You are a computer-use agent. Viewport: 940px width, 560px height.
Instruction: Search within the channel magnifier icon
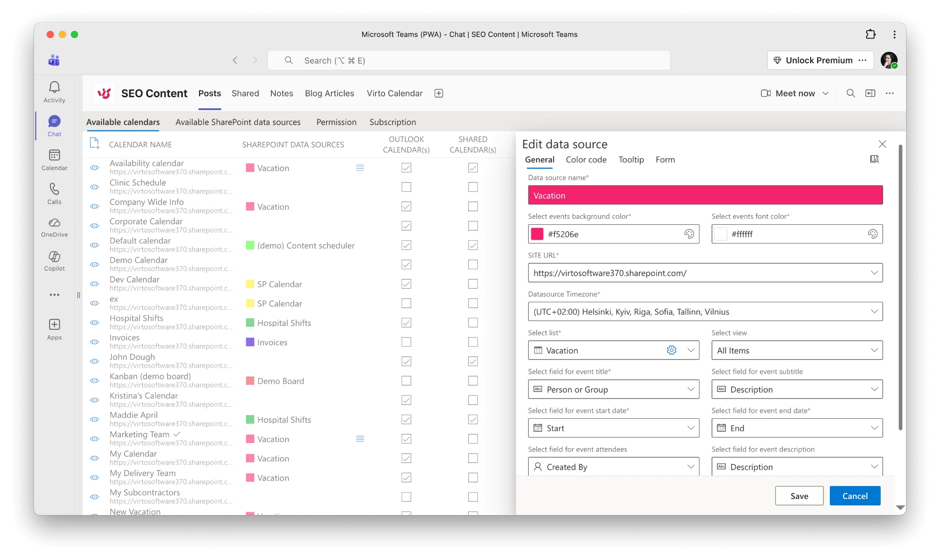click(850, 93)
